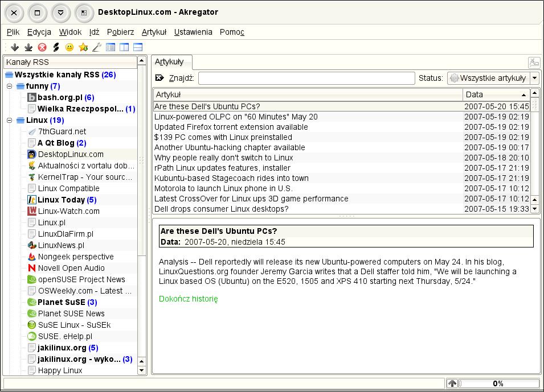Select Novell Open Audio red N icon
Viewport: 544px width, 392px height.
[32, 268]
